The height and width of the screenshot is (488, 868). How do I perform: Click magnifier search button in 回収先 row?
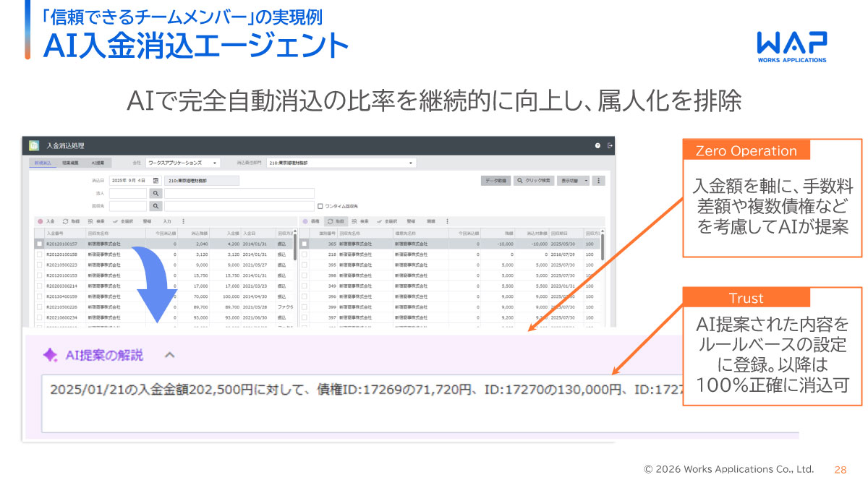click(x=156, y=206)
